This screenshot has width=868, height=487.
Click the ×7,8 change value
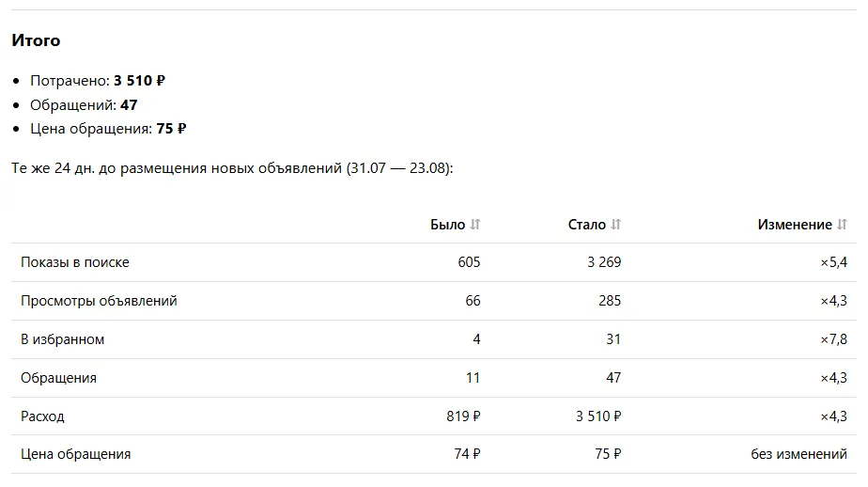point(833,339)
